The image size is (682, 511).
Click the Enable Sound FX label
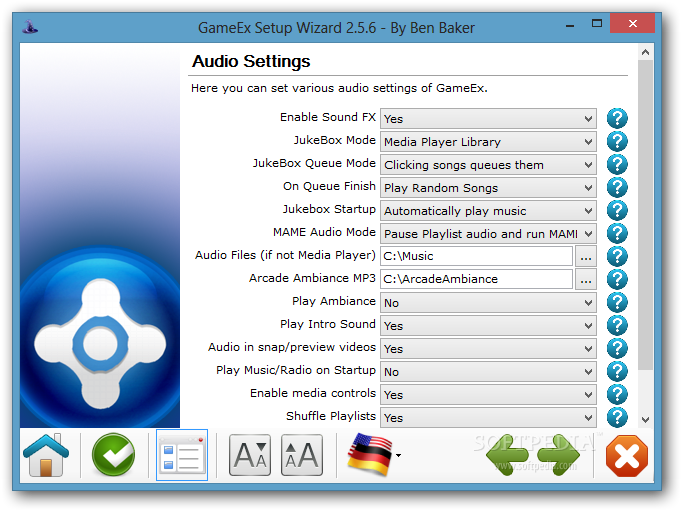(328, 117)
